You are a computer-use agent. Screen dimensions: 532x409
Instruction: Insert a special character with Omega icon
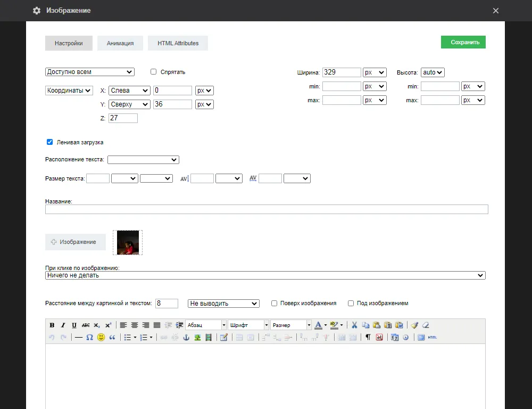click(89, 337)
